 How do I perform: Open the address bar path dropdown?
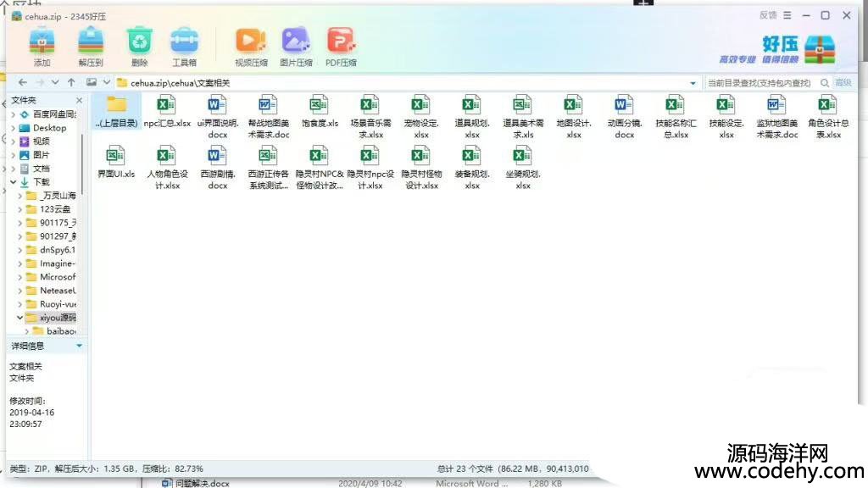693,83
